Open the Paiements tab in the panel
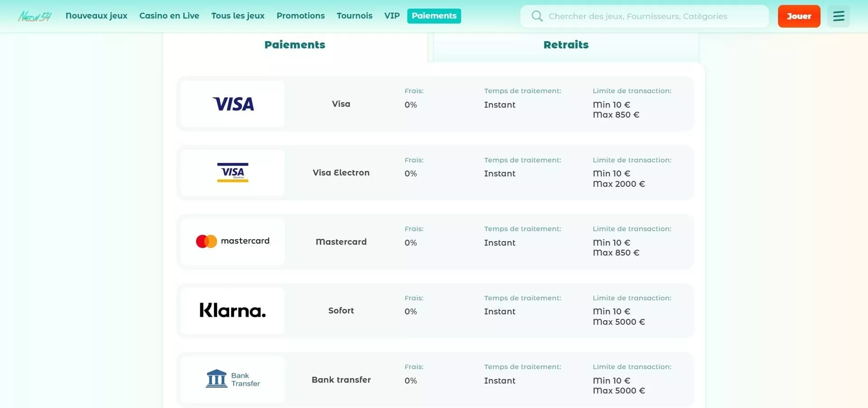Viewport: 868px width, 408px height. click(x=295, y=45)
